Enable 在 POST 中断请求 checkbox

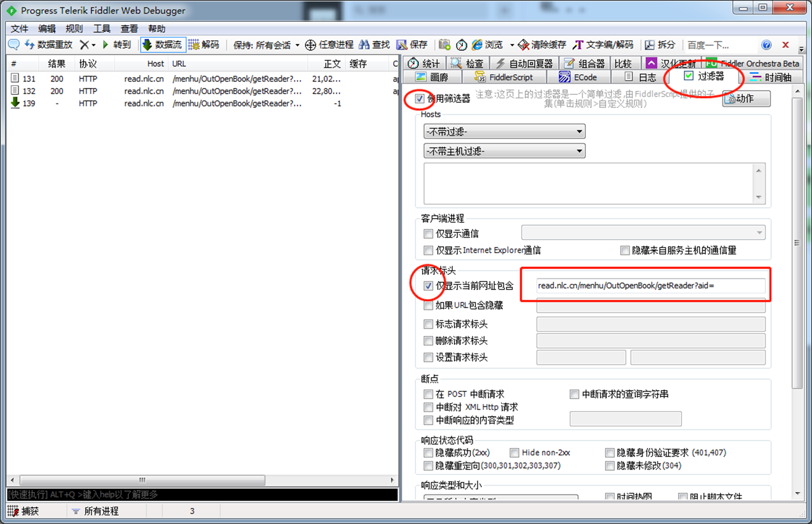point(428,394)
